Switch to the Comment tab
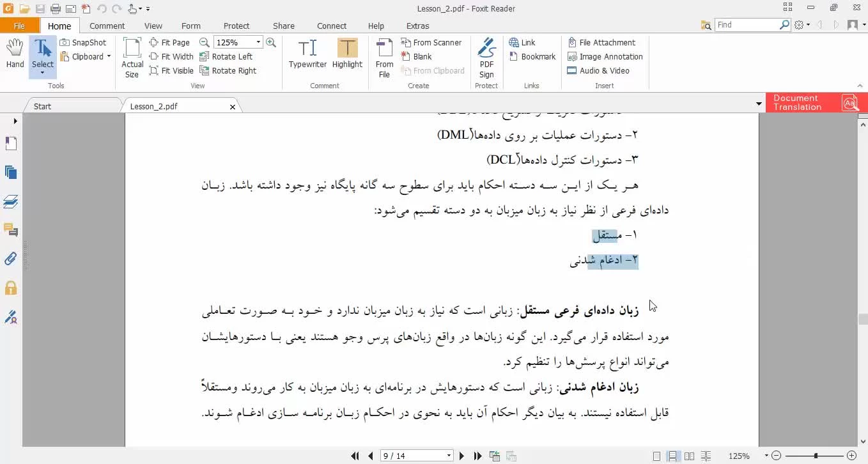This screenshot has height=464, width=868. (x=107, y=26)
